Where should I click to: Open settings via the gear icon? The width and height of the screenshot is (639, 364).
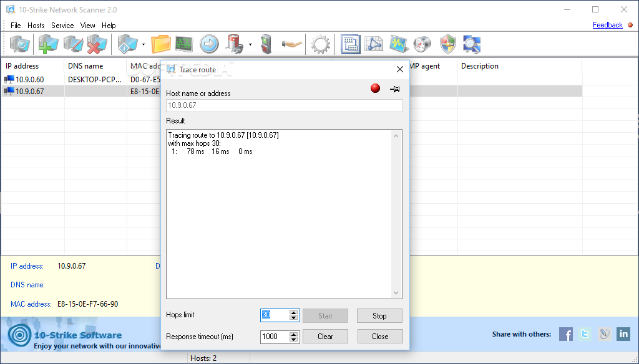pos(320,44)
